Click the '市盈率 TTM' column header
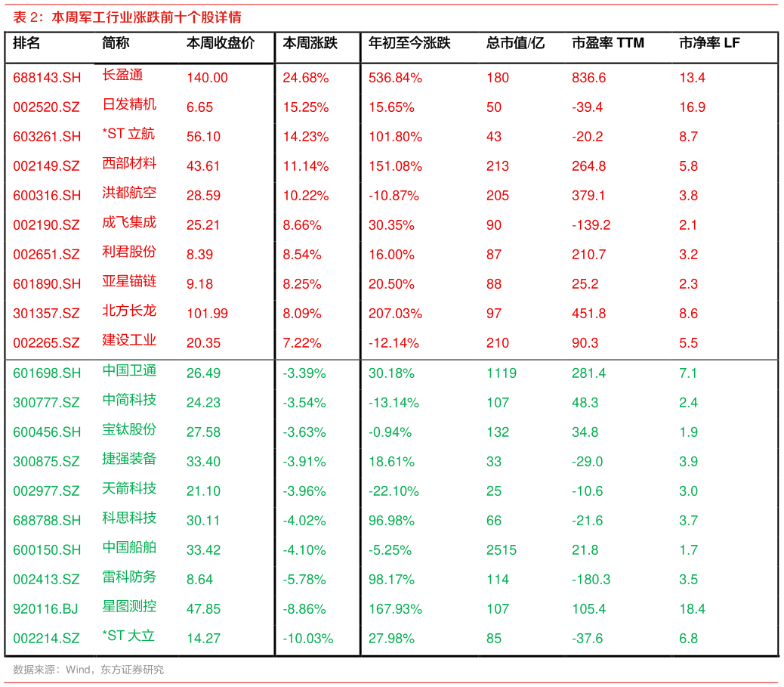 coord(608,43)
